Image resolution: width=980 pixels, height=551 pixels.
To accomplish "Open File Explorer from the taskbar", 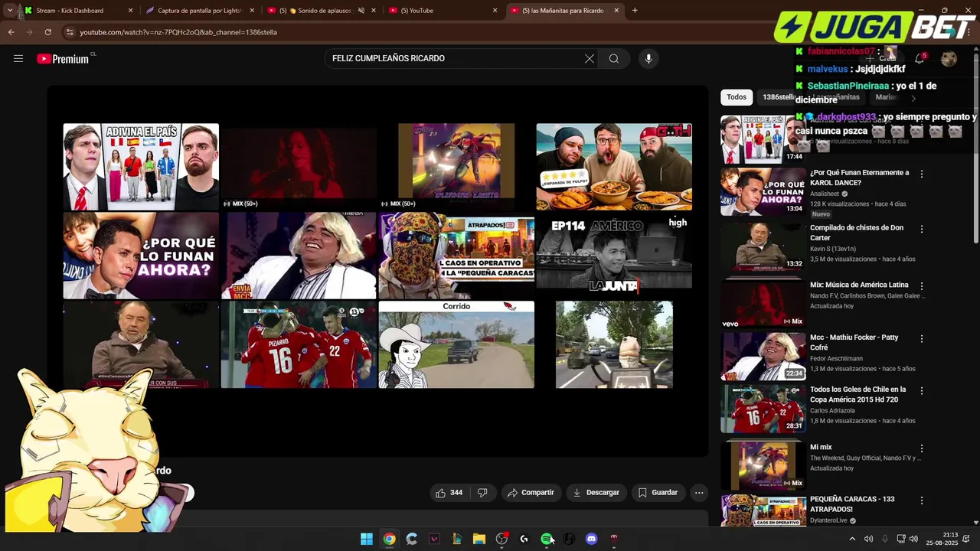I will coord(479,539).
